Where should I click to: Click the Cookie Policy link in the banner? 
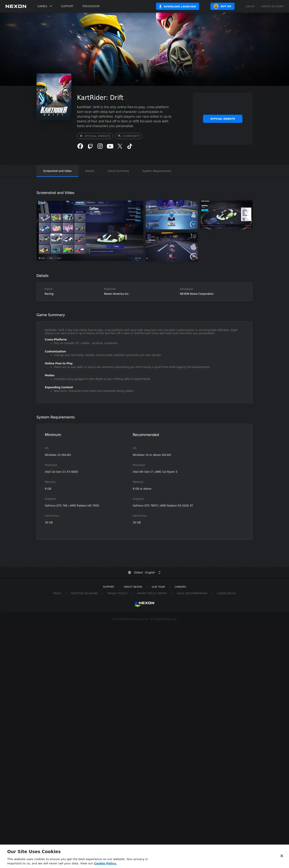click(105, 863)
